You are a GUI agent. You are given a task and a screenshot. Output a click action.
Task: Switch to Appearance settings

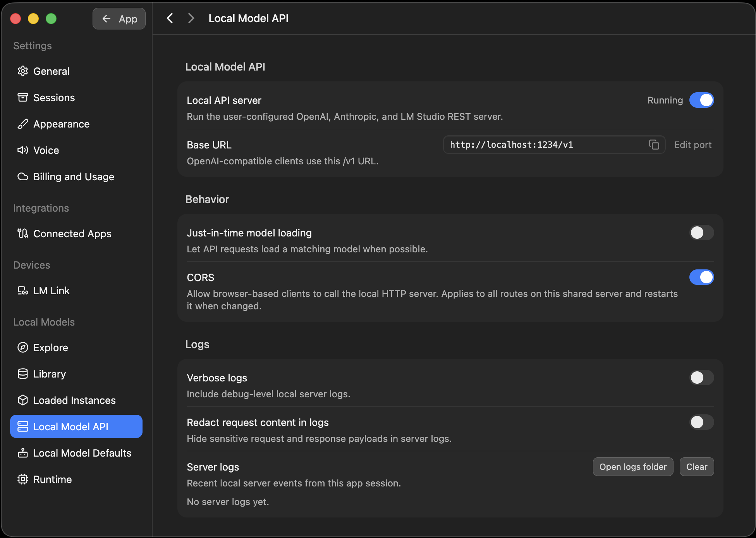pos(76,124)
